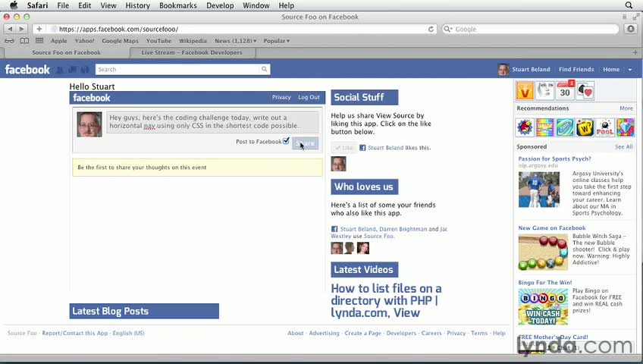Screen dimensions: 643x364
Task: Open the Bookmarks menu
Action: (x=178, y=5)
